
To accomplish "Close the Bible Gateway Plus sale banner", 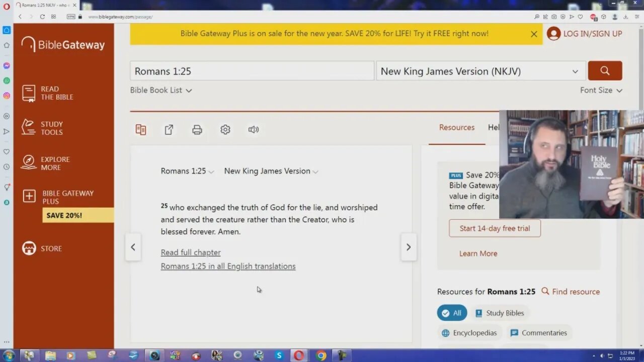I will point(534,34).
